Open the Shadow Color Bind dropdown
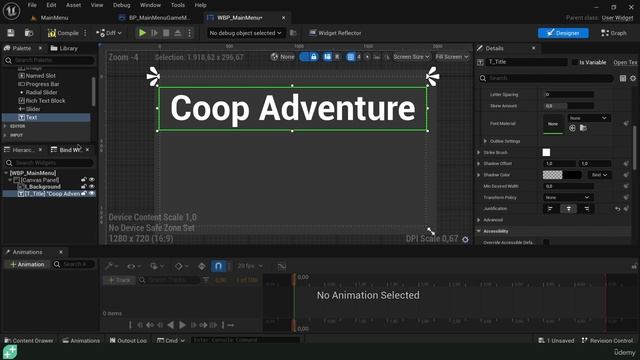Screen dimensions: 640x360 (600, 175)
